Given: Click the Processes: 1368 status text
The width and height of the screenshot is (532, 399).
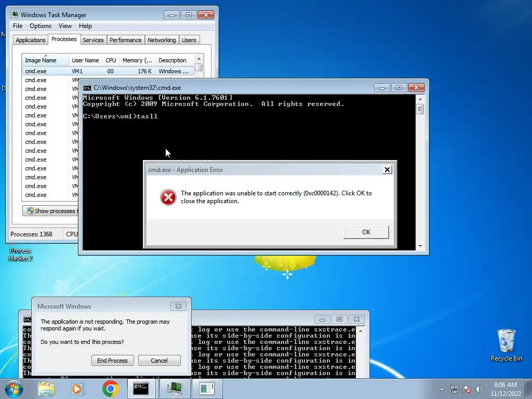Looking at the screenshot, I should tap(31, 234).
